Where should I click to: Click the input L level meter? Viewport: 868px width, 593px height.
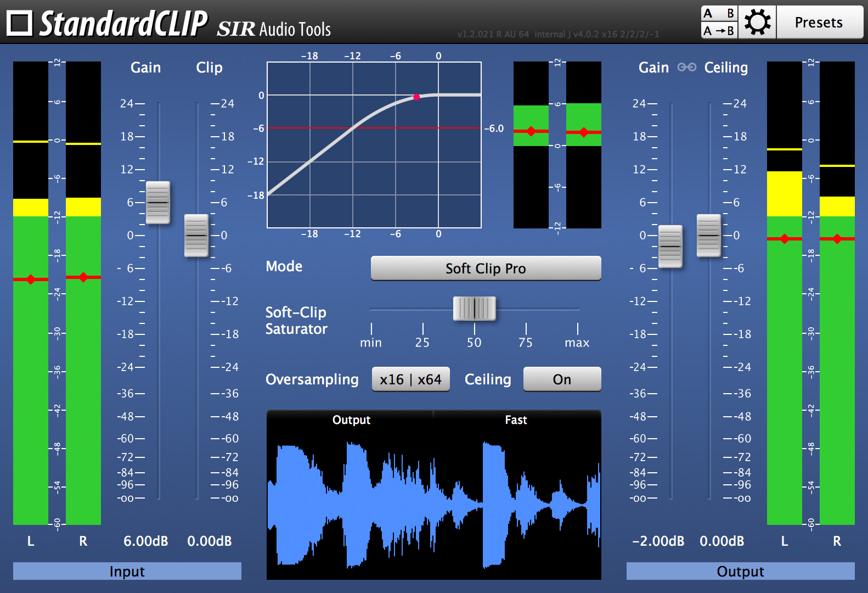click(x=31, y=293)
